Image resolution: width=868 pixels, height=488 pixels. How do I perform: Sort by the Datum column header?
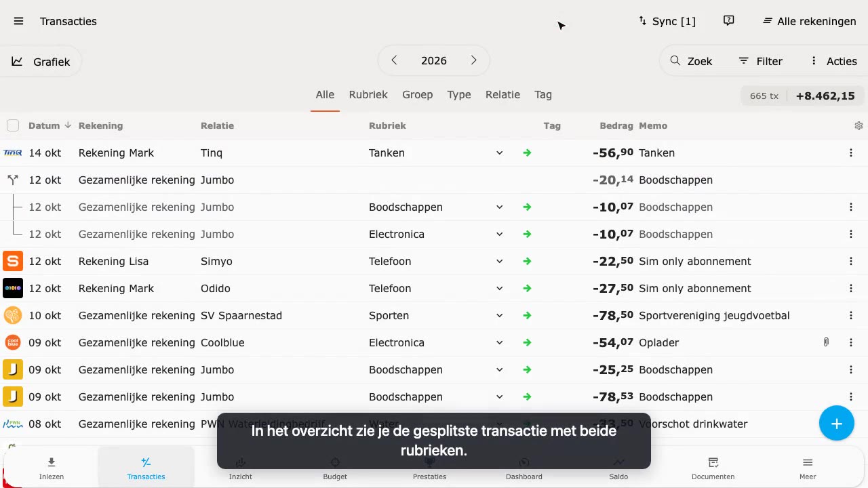click(50, 125)
